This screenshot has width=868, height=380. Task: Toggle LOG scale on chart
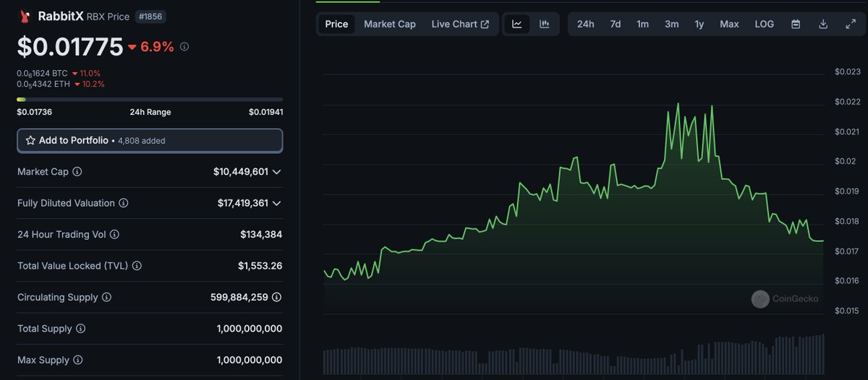[765, 24]
